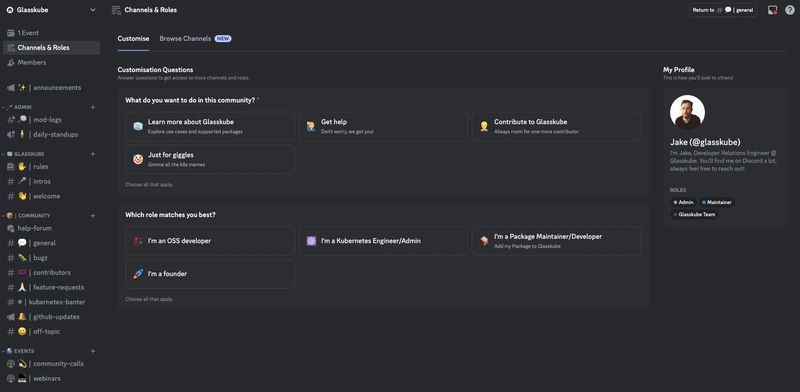Open the help-forum channel

point(51,228)
